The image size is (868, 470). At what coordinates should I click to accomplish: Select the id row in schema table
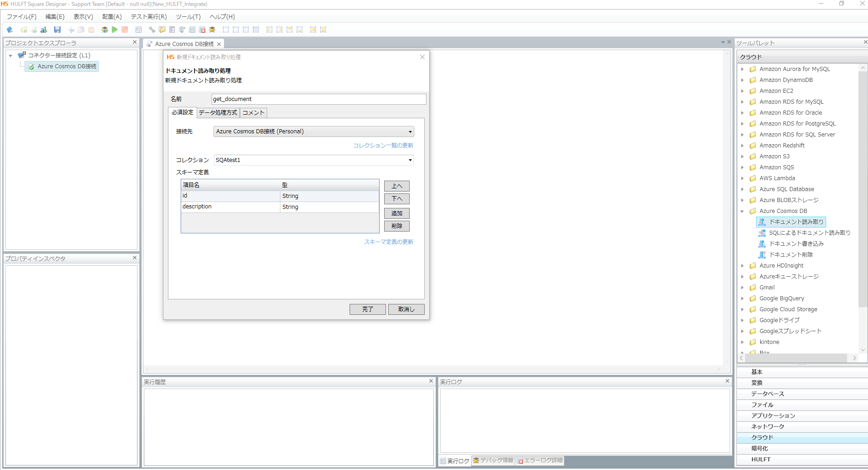[x=280, y=196]
